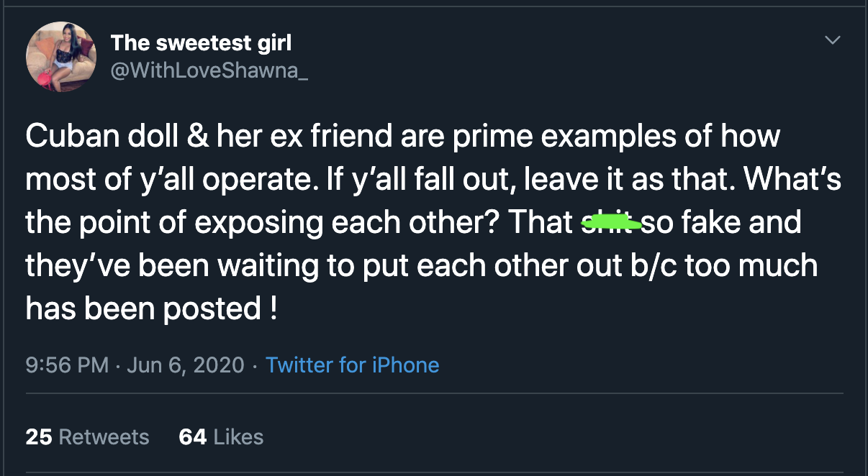Click the "Twitter for iPhone" source link
This screenshot has width=868, height=476.
click(352, 365)
